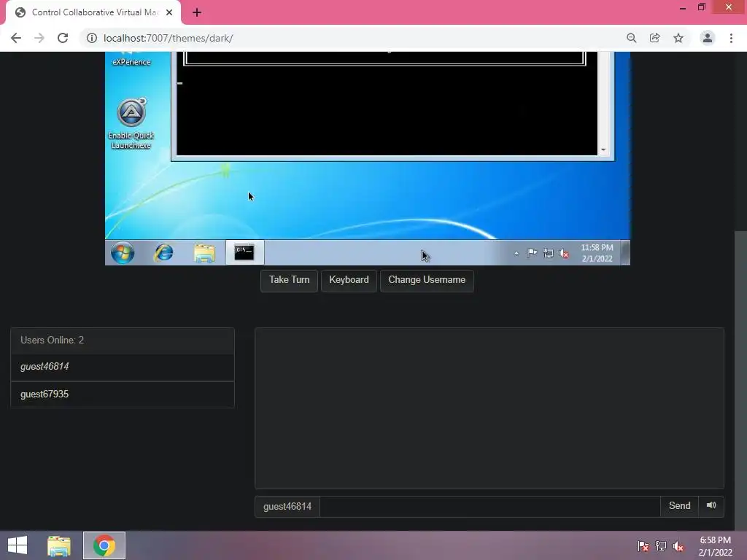Image resolution: width=747 pixels, height=560 pixels.
Task: Open Chrome three-dot menu
Action: [731, 38]
